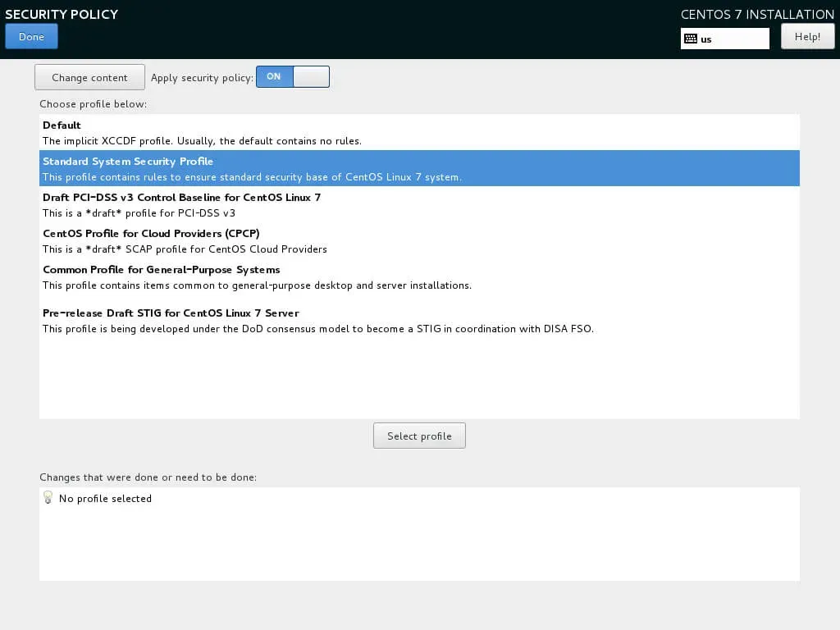Select Standard System Security Profile
840x630 pixels.
pos(419,168)
